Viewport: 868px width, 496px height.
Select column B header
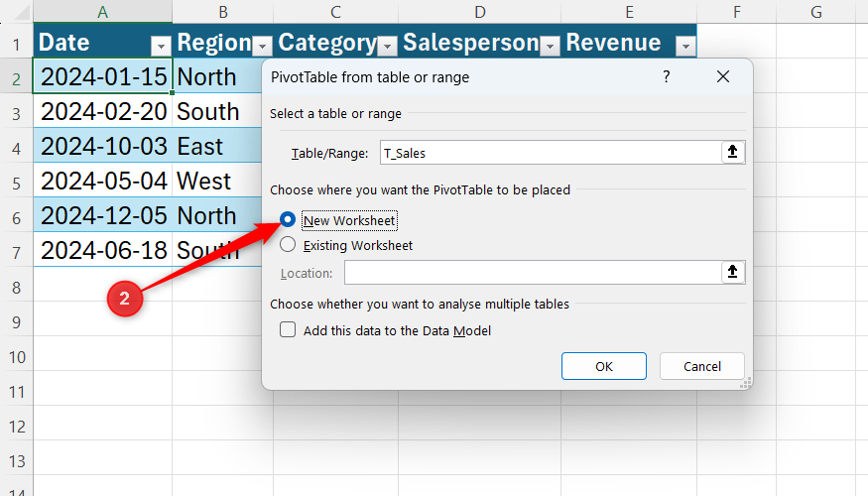(223, 12)
